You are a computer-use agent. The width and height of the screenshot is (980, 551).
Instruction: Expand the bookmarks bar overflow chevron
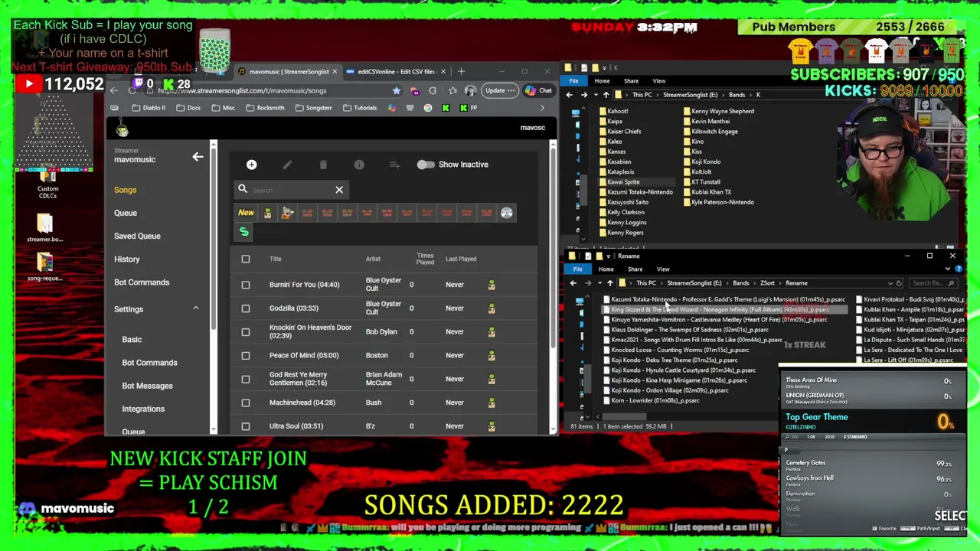[x=542, y=108]
